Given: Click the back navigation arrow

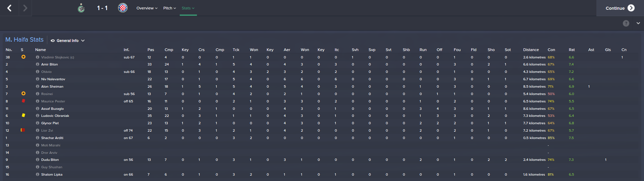Looking at the screenshot, I should tap(9, 8).
